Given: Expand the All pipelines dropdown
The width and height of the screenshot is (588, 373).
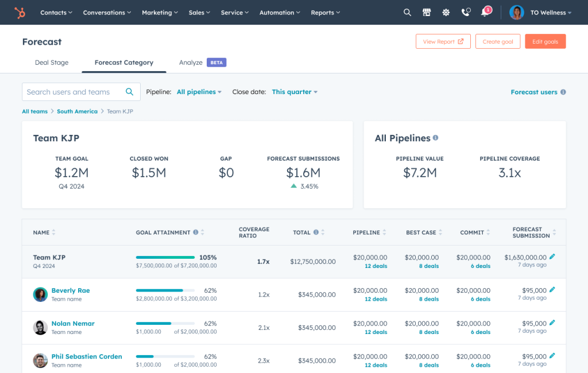Looking at the screenshot, I should [x=199, y=92].
